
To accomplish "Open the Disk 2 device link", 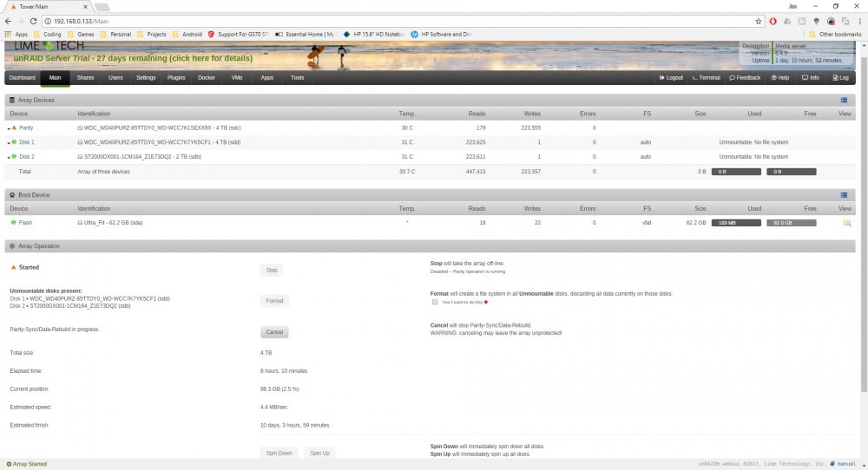I will pyautogui.click(x=27, y=156).
